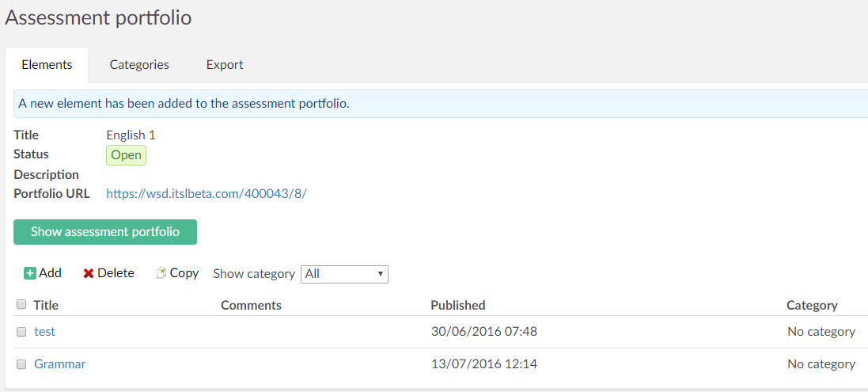Click the Title column header
Screen dimensions: 868x392
(x=46, y=305)
